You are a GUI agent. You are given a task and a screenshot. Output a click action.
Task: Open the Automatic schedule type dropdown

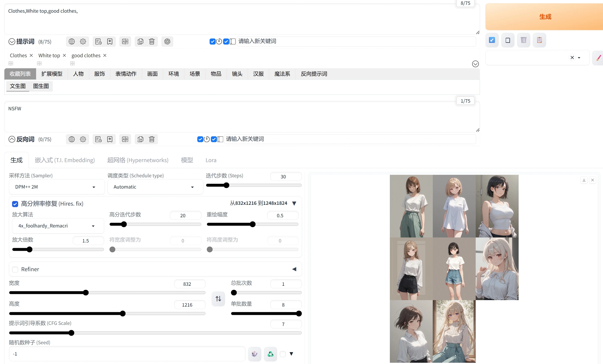coord(155,187)
